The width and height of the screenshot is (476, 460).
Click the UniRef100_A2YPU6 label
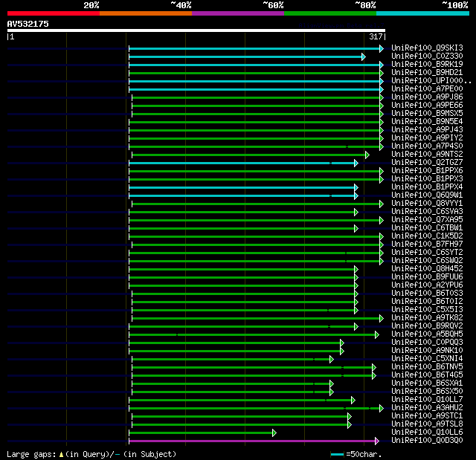(427, 285)
